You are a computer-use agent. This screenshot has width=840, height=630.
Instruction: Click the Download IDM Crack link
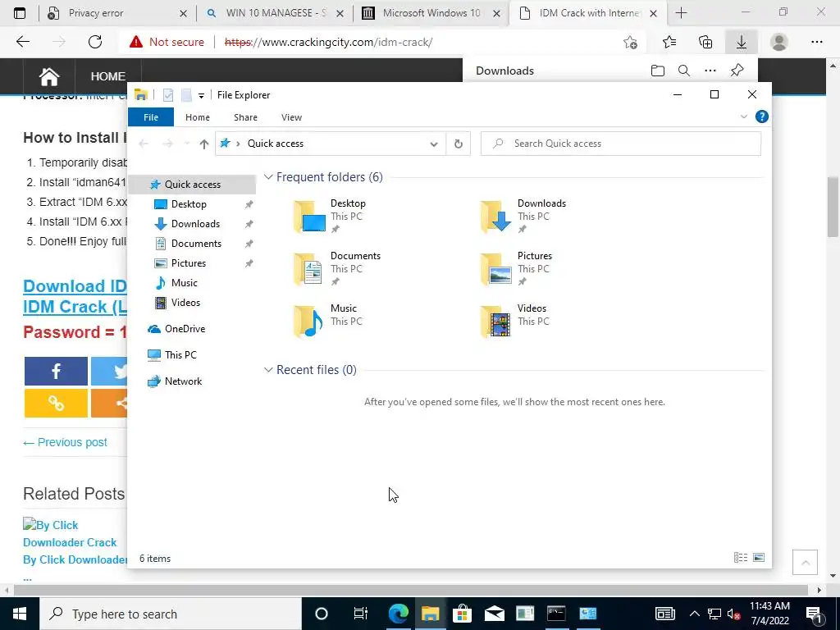point(75,296)
